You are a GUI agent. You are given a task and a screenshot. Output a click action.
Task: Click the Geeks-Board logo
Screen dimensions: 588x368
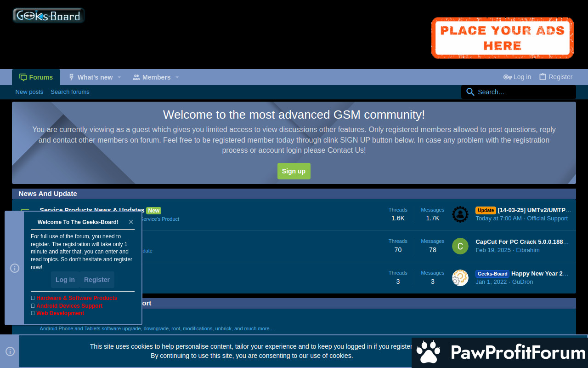click(x=48, y=16)
